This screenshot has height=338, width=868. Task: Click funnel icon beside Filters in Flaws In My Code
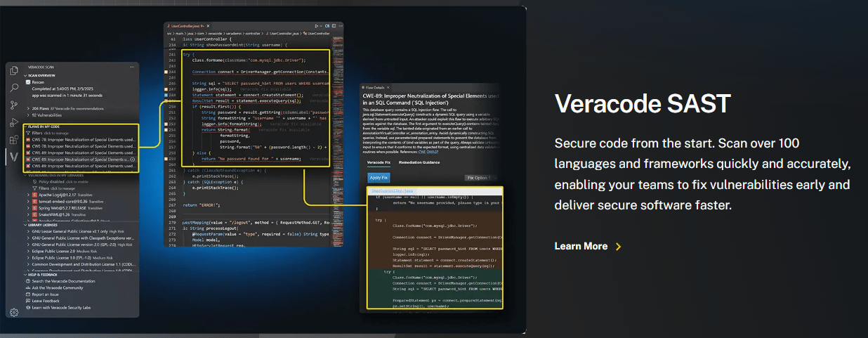[x=28, y=134]
